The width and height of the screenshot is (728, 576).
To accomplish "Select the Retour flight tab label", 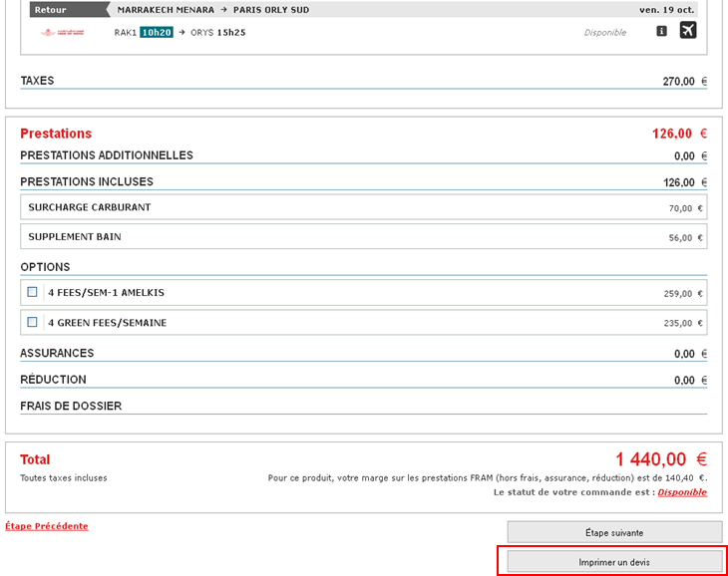I will 51,10.
